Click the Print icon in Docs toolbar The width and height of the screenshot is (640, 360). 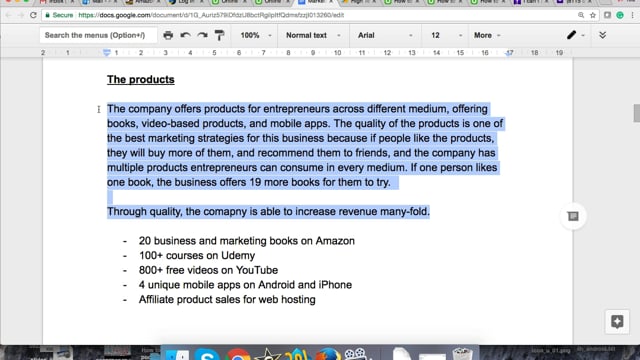click(x=168, y=35)
